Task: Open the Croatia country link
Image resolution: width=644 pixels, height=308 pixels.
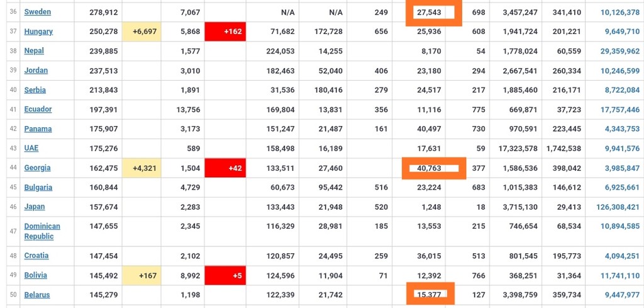Action: coord(36,255)
